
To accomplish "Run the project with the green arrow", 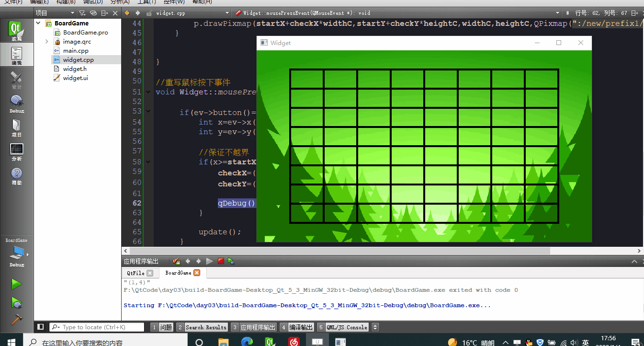I will point(17,284).
